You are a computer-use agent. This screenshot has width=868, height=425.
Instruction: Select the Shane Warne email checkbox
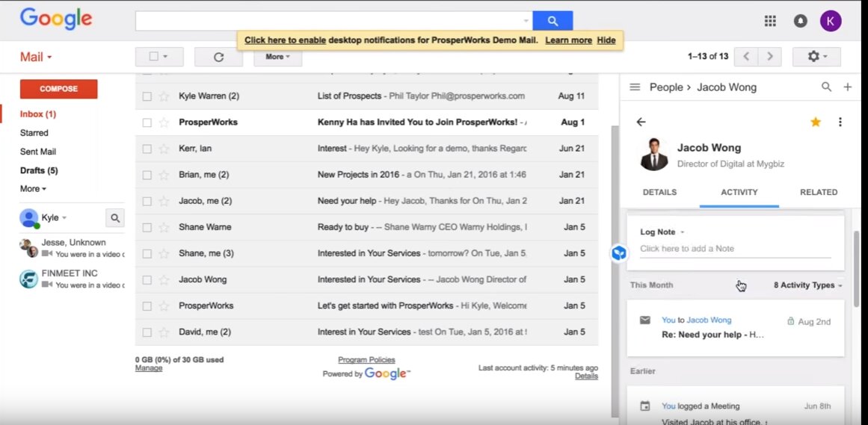coord(147,227)
